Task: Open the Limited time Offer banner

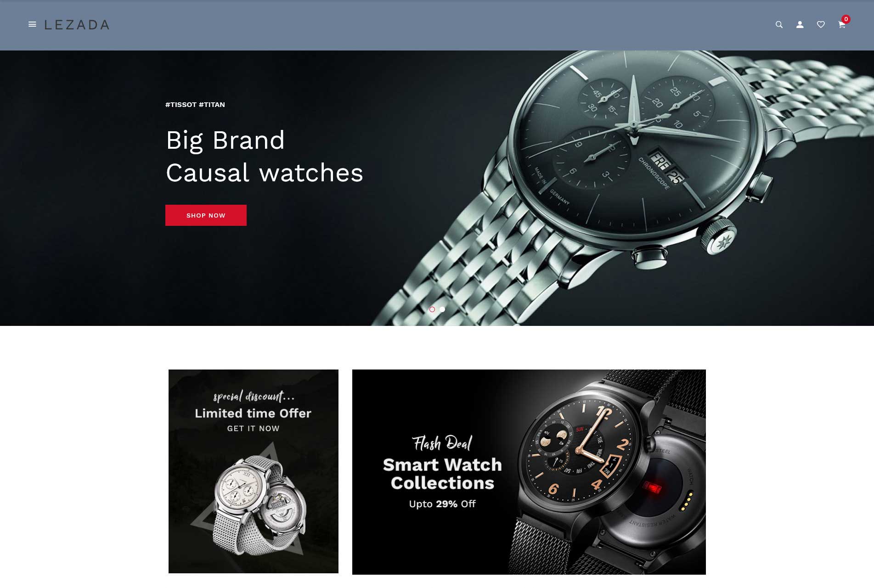Action: 254,471
